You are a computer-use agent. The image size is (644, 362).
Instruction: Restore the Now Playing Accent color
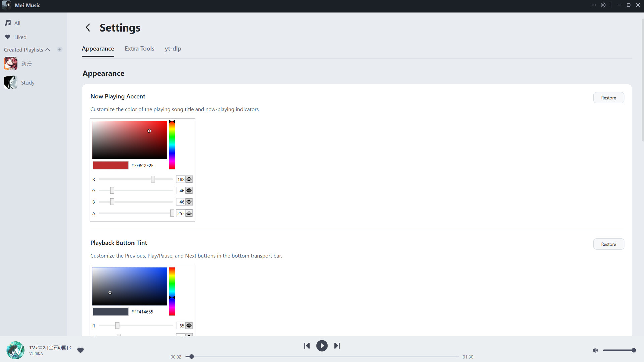point(608,98)
